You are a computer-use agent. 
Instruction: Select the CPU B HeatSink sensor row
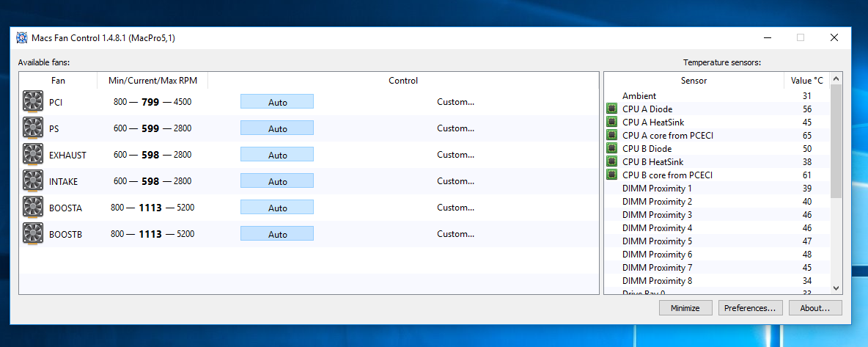pyautogui.click(x=718, y=162)
